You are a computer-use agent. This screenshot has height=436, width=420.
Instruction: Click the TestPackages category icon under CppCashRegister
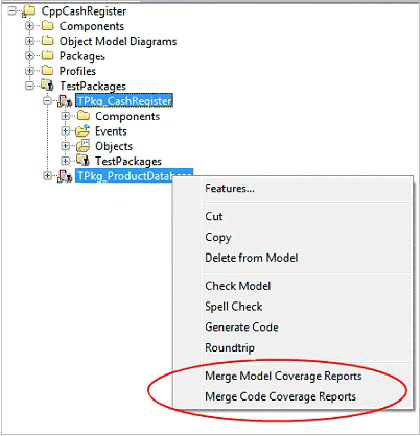[x=47, y=85]
